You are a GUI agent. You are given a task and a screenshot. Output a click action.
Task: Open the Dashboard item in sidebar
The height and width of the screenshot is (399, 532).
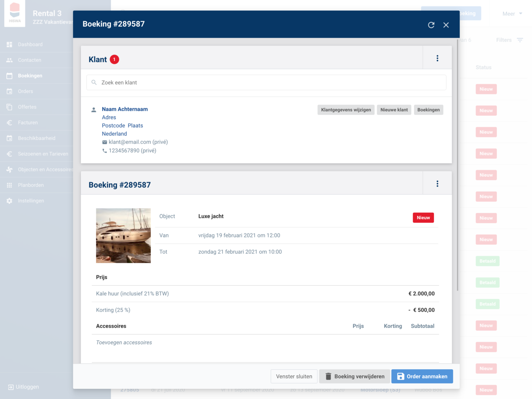[x=30, y=44]
